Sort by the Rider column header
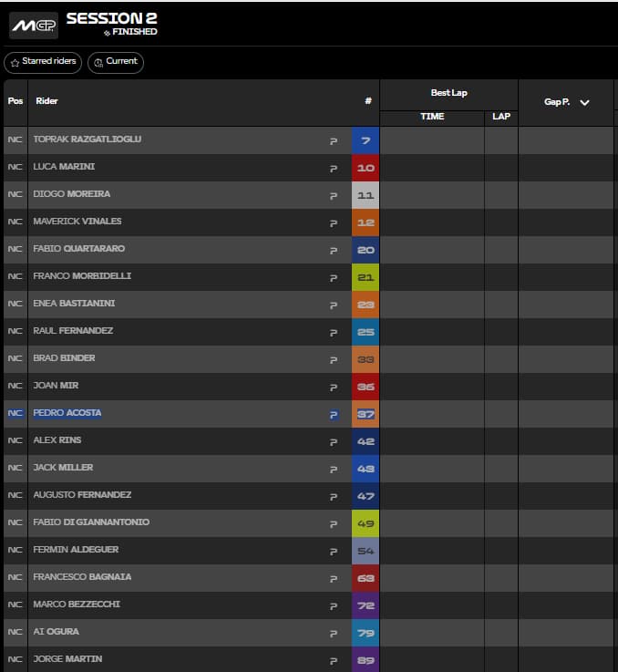The height and width of the screenshot is (672, 618). pyautogui.click(x=46, y=101)
